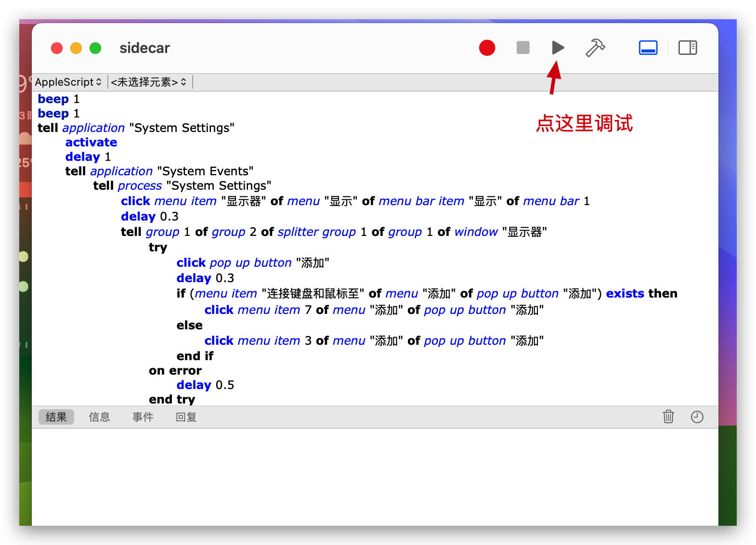Viewport: 756px width, 545px height.
Task: Click the "click menu item 3" line
Action: 374,341
